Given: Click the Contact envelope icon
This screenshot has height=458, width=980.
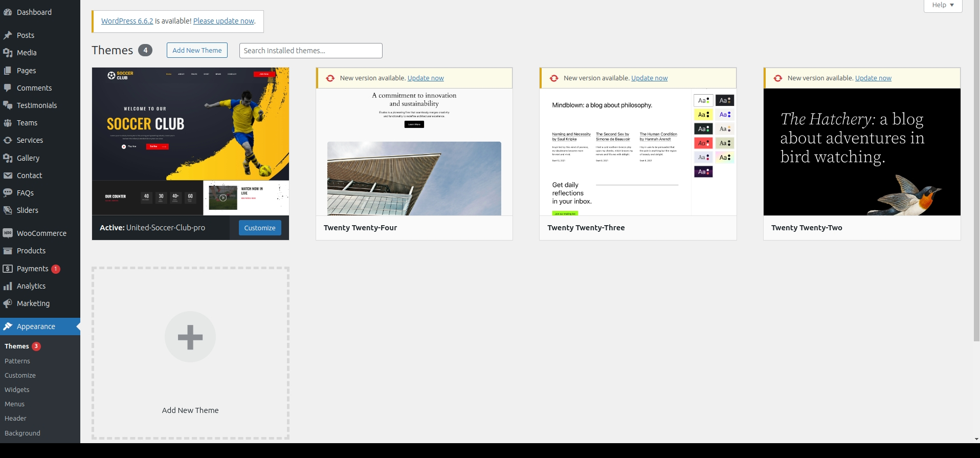Looking at the screenshot, I should point(8,176).
